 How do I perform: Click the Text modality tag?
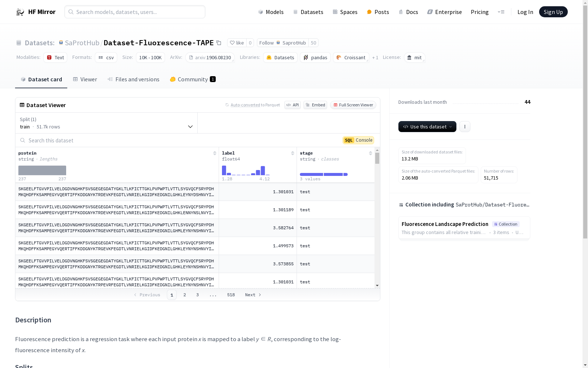(55, 57)
